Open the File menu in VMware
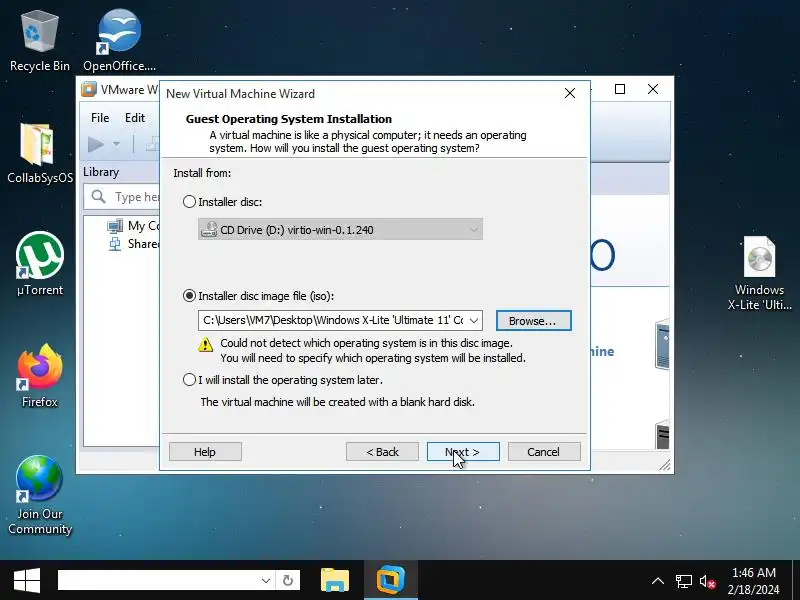This screenshot has width=800, height=600. pyautogui.click(x=100, y=118)
